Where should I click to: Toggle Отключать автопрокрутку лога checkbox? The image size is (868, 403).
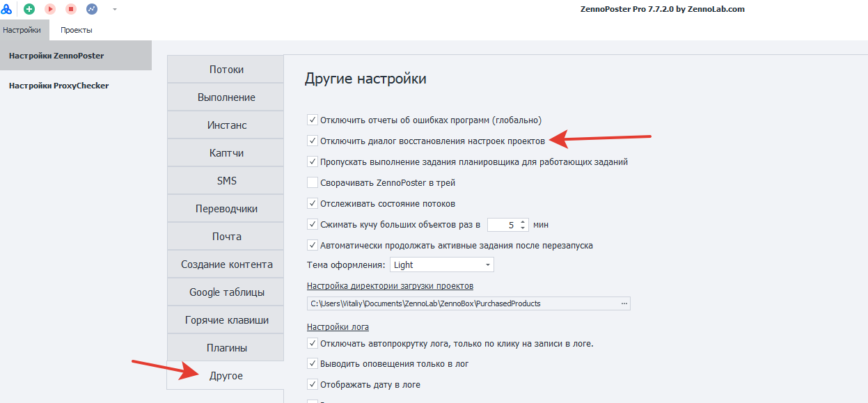(313, 343)
